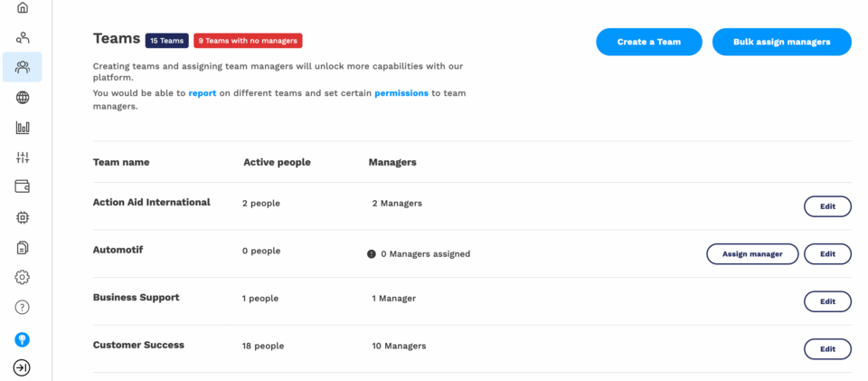Open the wallet icon in sidebar
Screen dimensions: 868x381
pyautogui.click(x=23, y=187)
